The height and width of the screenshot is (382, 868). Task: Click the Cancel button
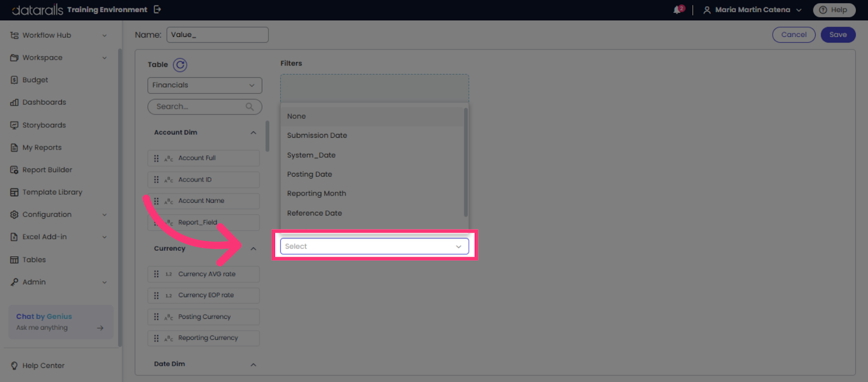coord(794,35)
